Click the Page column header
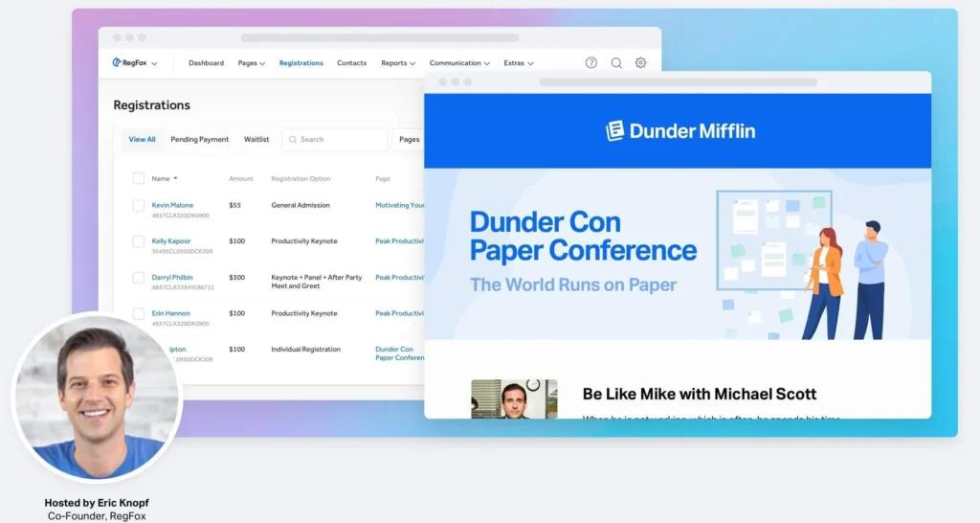The width and height of the screenshot is (980, 523). [383, 179]
